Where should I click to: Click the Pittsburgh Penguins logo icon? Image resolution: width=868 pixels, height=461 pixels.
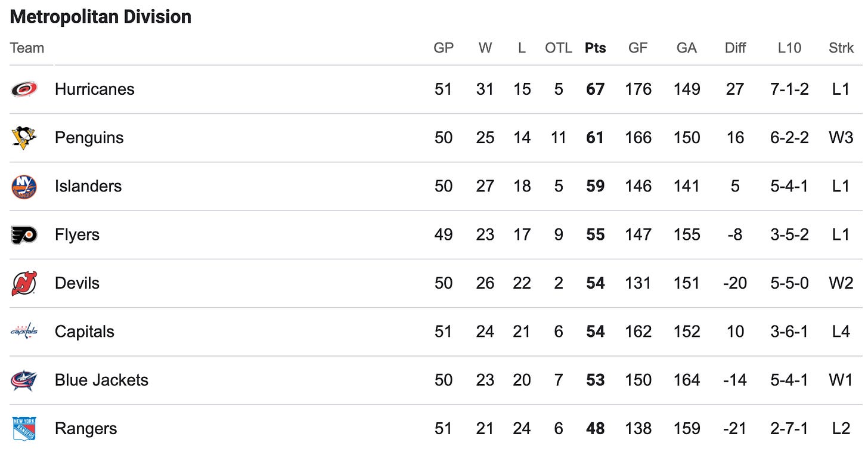[x=24, y=138]
